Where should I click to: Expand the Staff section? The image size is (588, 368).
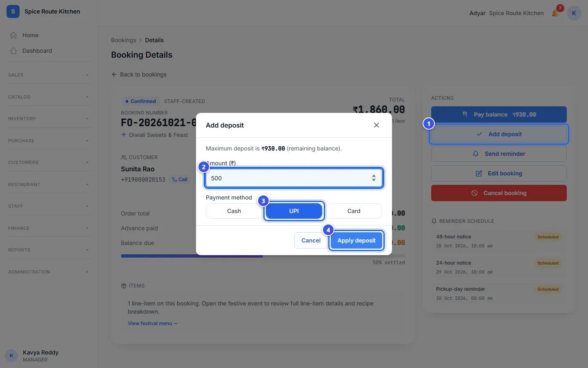pyautogui.click(x=49, y=206)
